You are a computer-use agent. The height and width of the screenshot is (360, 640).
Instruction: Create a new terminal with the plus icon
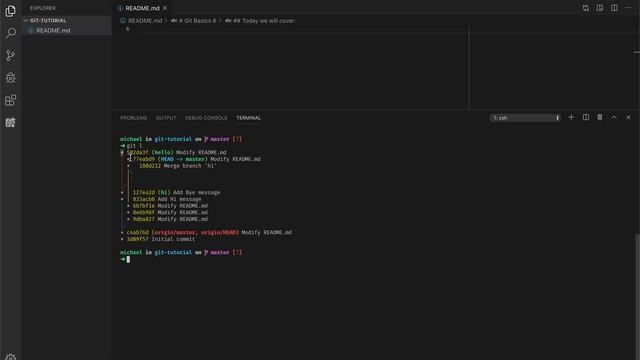(571, 118)
